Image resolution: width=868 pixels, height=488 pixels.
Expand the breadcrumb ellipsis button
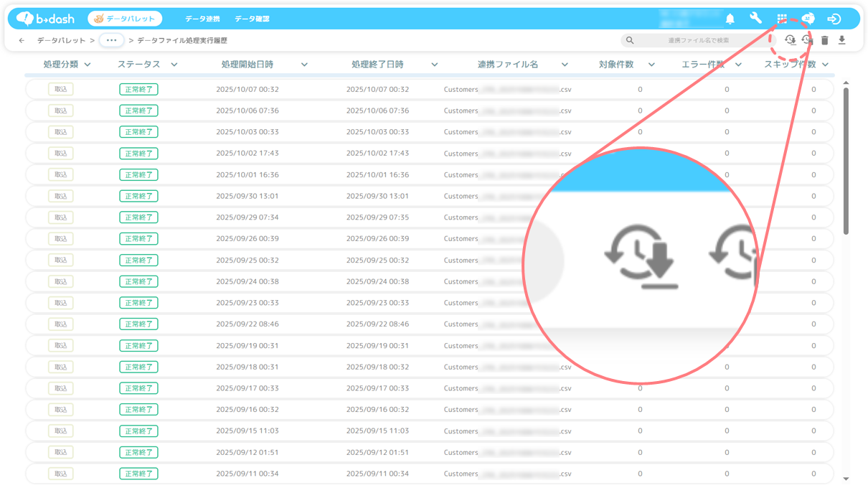pos(111,41)
